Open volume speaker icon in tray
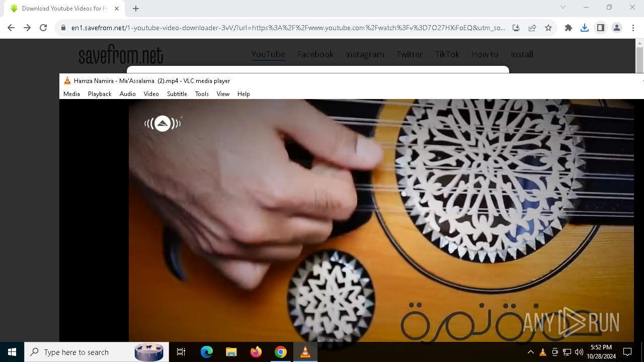 coord(579,352)
